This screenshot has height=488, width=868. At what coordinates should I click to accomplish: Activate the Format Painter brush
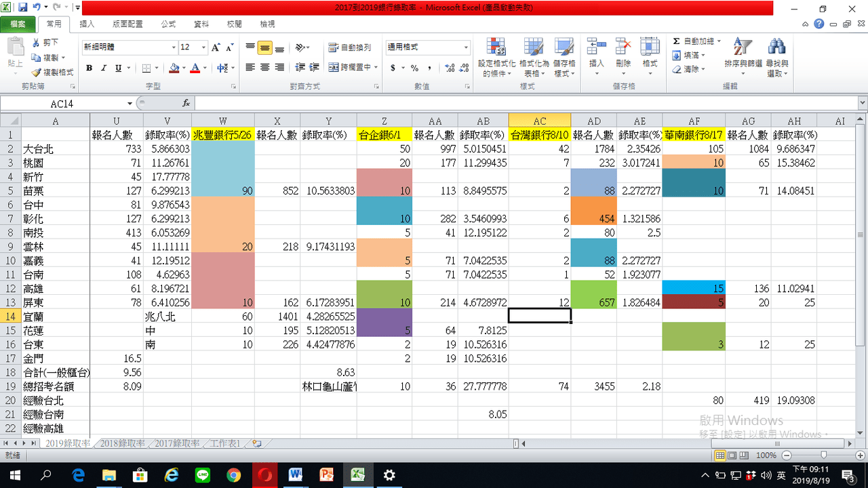52,72
